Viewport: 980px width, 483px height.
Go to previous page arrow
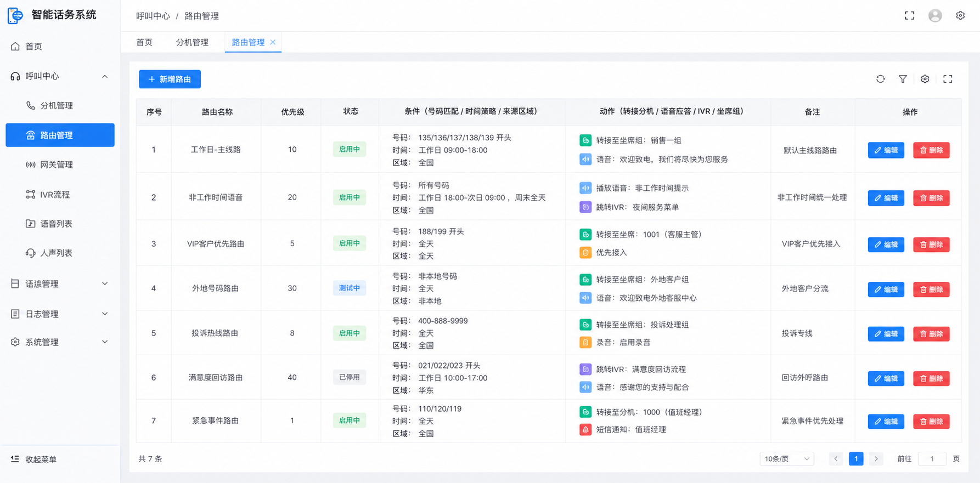[x=836, y=459]
